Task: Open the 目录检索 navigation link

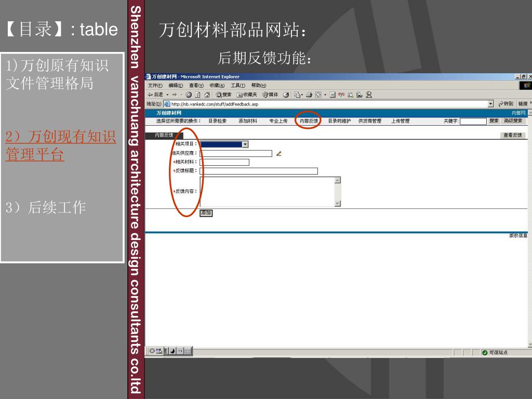Action: pyautogui.click(x=218, y=121)
